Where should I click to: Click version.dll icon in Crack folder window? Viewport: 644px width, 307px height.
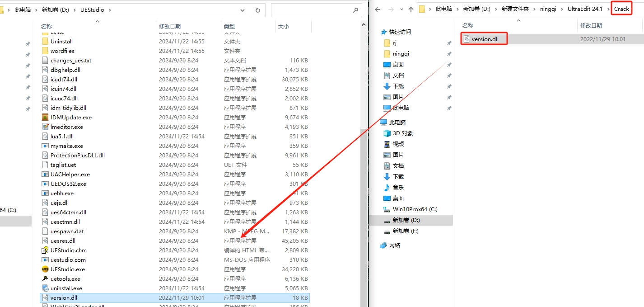click(467, 39)
